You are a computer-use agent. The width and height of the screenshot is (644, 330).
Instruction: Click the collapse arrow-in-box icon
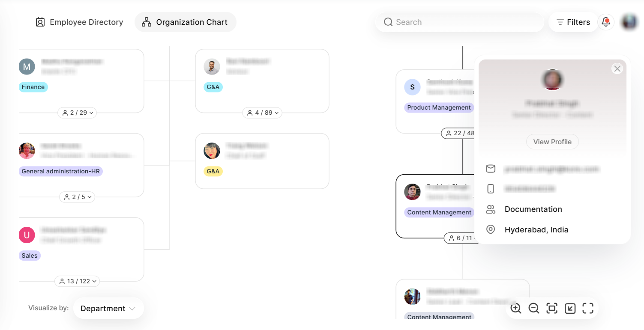click(x=570, y=308)
